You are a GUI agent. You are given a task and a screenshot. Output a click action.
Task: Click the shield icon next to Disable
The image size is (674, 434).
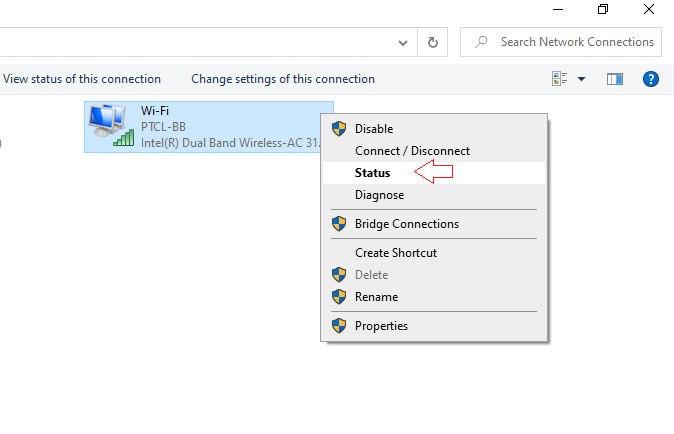coord(338,129)
